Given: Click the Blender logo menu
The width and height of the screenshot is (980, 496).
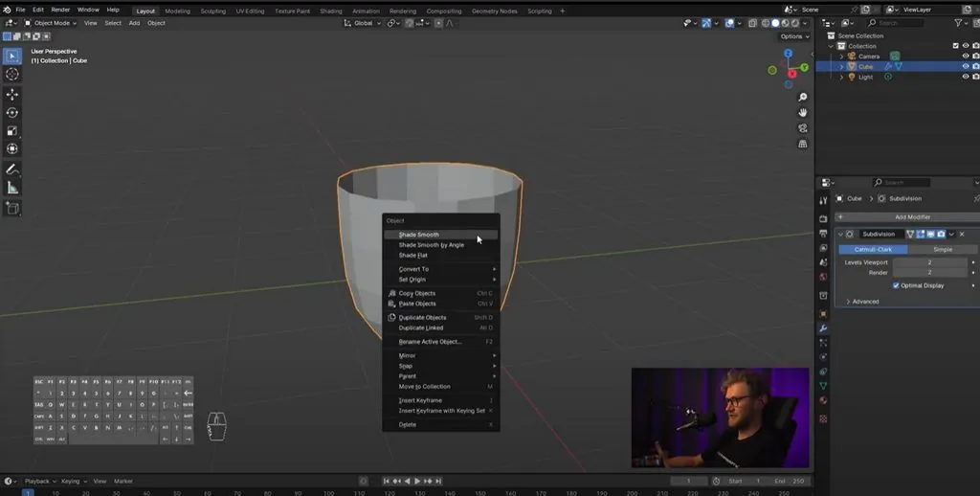Looking at the screenshot, I should [x=7, y=10].
